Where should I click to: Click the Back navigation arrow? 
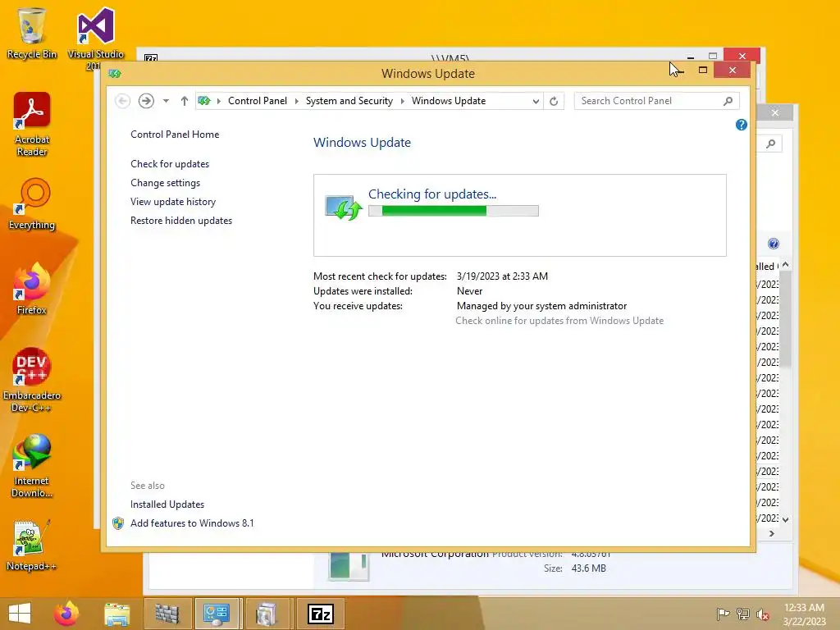(123, 101)
